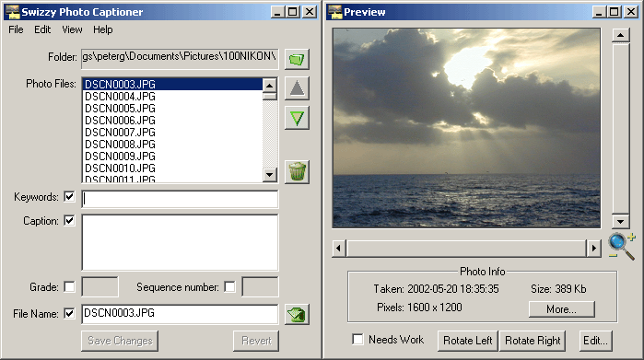The height and width of the screenshot is (360, 644).
Task: Click the green folder browse icon
Action: click(x=297, y=59)
